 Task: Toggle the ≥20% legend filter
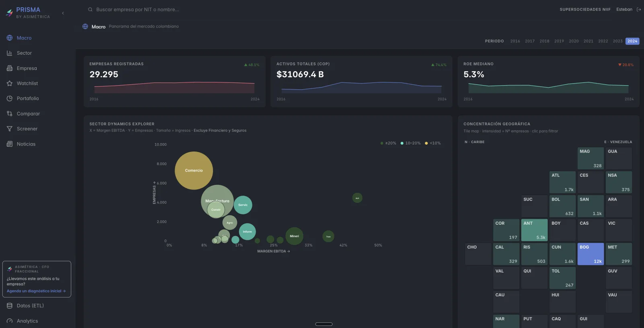[x=388, y=143]
